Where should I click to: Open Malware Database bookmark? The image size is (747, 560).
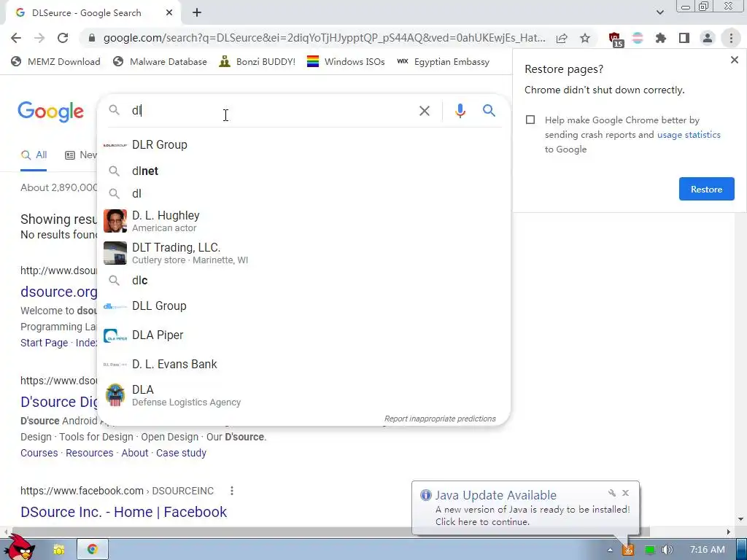160,61
